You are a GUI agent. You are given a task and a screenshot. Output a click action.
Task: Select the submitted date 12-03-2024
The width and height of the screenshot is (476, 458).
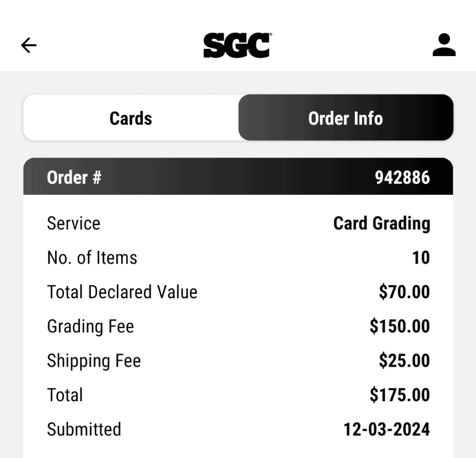click(x=387, y=429)
